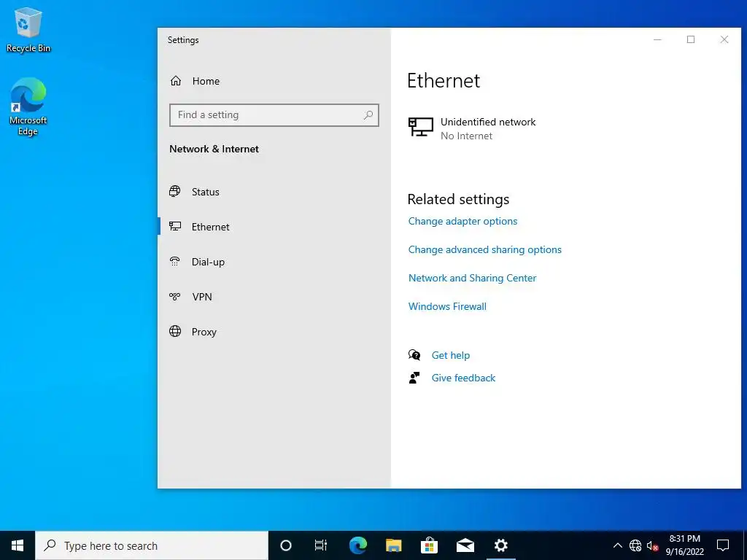Click the muted volume tray icon
The height and width of the screenshot is (560, 747).
[652, 545]
